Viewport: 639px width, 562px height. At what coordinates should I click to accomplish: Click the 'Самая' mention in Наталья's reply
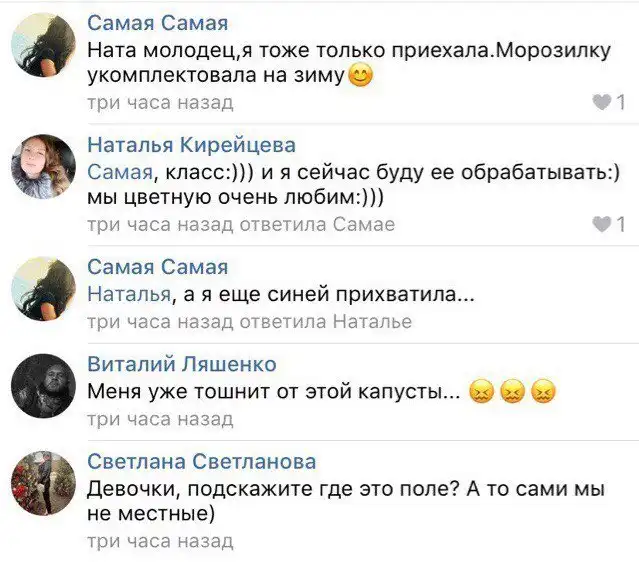pyautogui.click(x=119, y=171)
